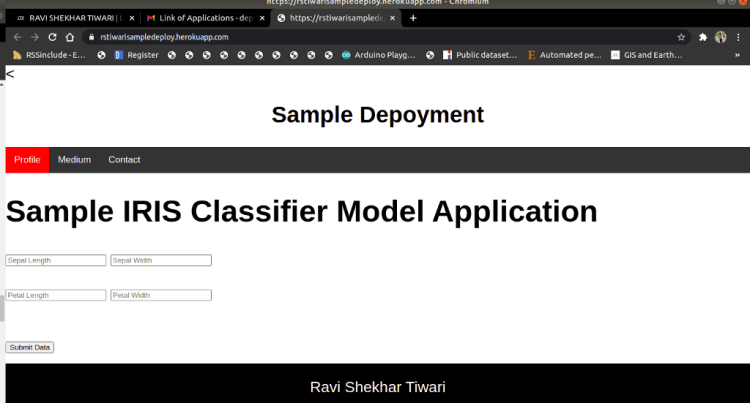Viewport: 750px width, 403px height.
Task: Open the Medium navigation link
Action: tap(74, 160)
